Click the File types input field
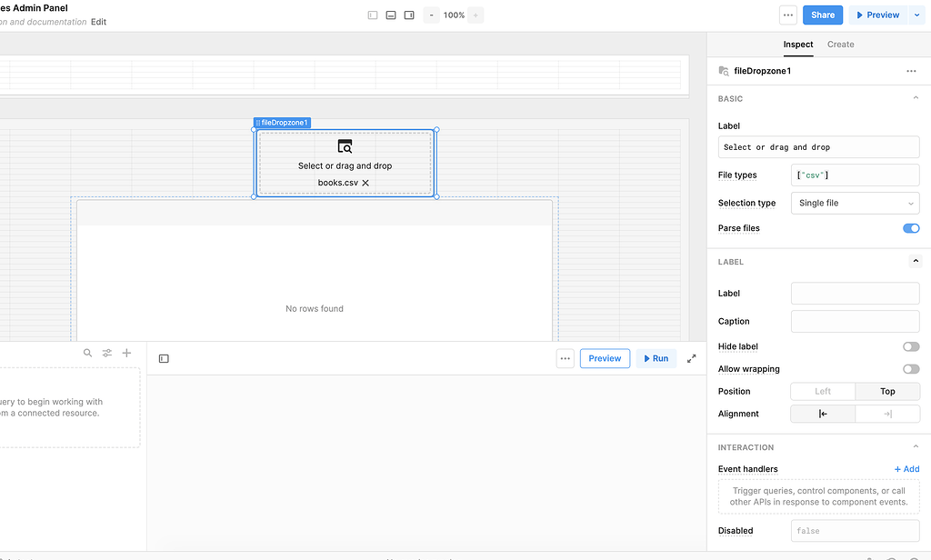The width and height of the screenshot is (931, 560). tap(855, 175)
